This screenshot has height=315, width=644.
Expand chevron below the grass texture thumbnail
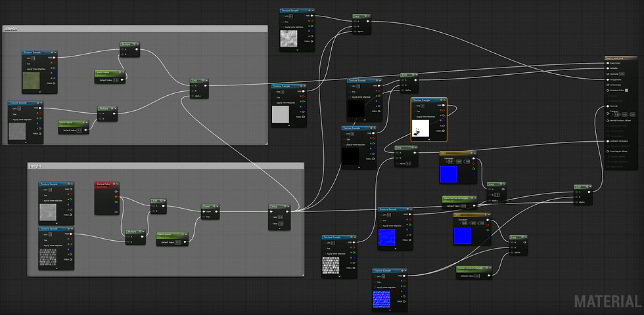pyautogui.click(x=40, y=92)
